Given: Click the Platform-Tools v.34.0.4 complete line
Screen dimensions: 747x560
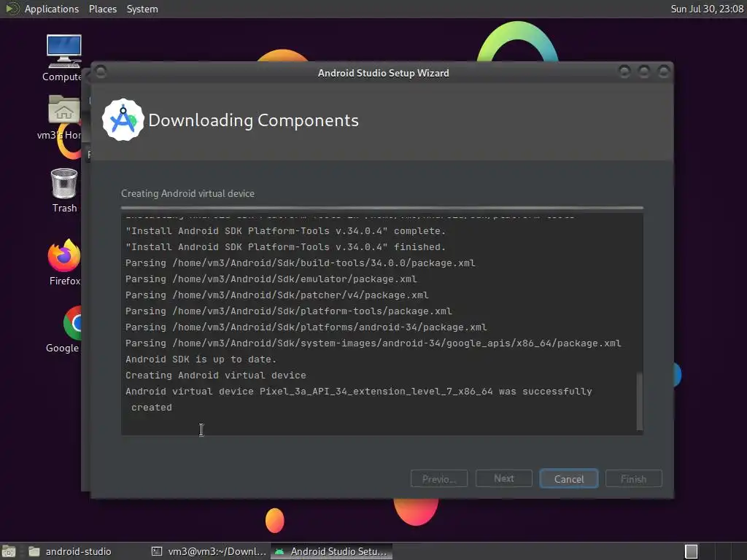Looking at the screenshot, I should [x=285, y=231].
